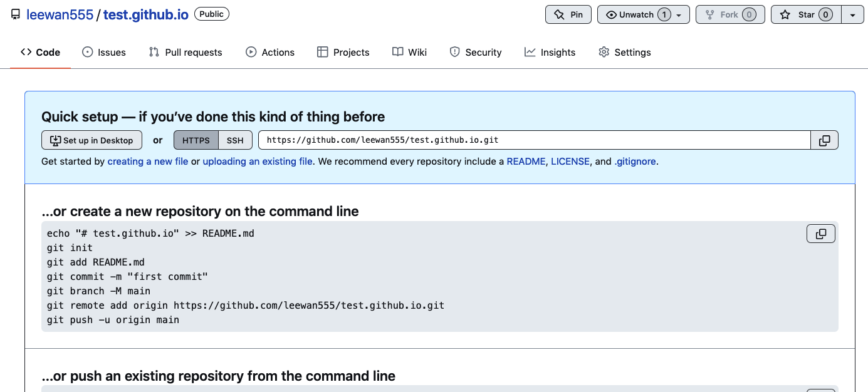Open the Wiki tab
868x392 pixels.
[410, 53]
